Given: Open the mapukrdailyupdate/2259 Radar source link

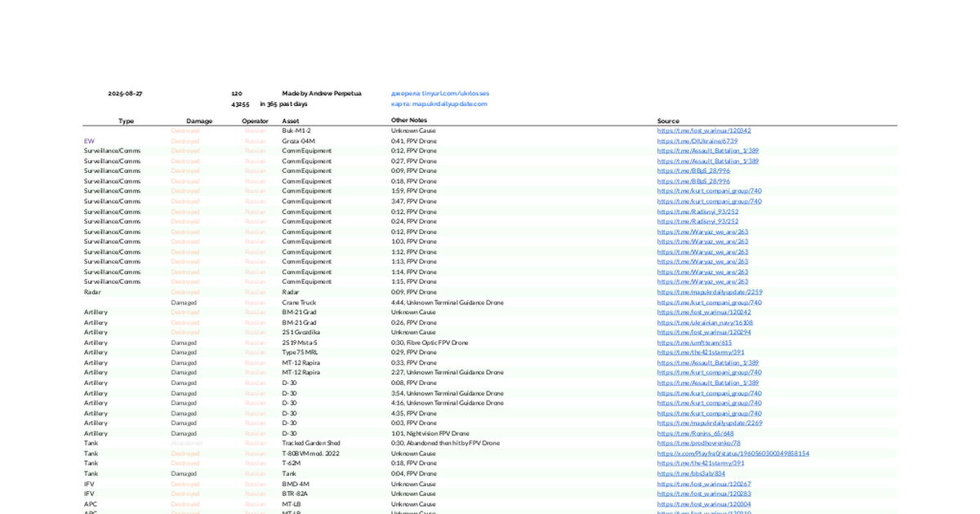Looking at the screenshot, I should (x=710, y=292).
